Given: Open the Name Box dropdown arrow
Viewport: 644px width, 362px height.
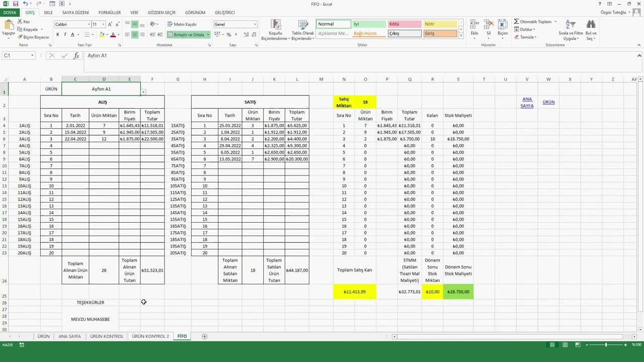Looking at the screenshot, I should click(32, 56).
